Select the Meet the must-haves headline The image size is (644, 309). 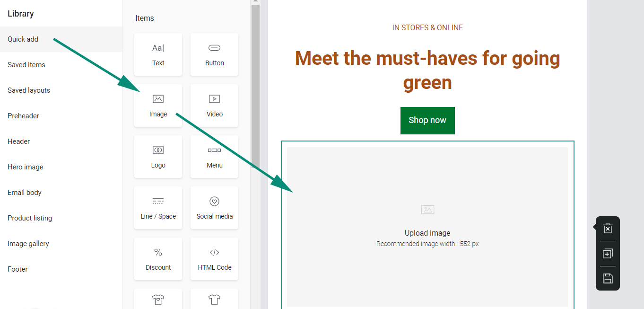(427, 70)
